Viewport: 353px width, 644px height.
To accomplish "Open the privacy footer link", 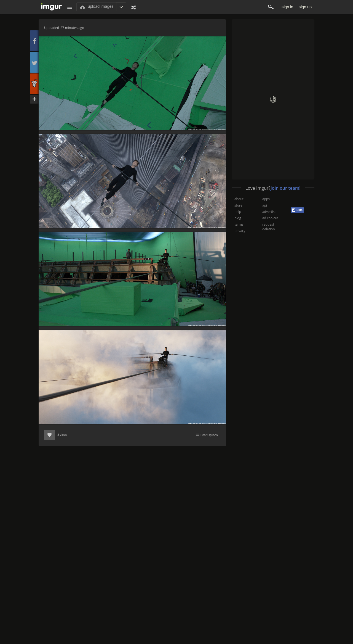I will [240, 231].
